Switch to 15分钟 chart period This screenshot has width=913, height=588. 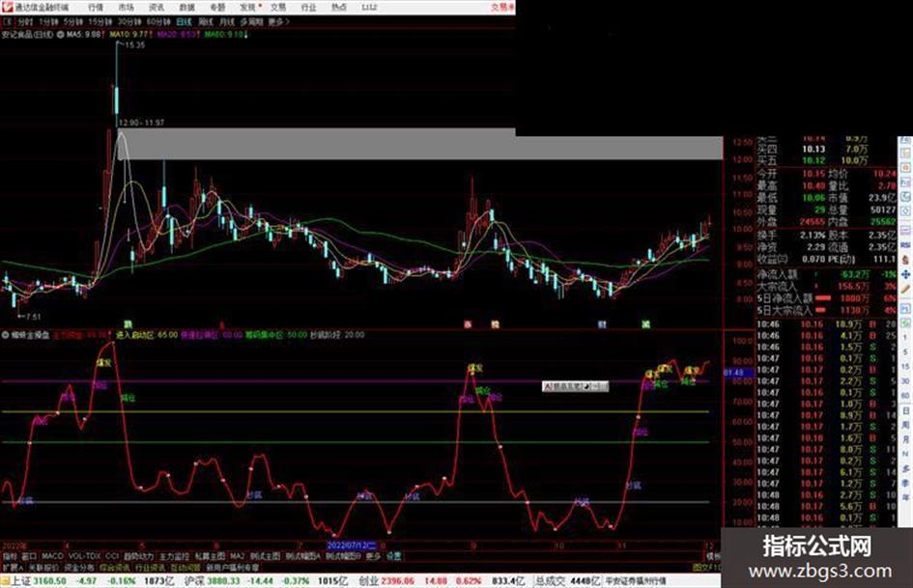(100, 21)
